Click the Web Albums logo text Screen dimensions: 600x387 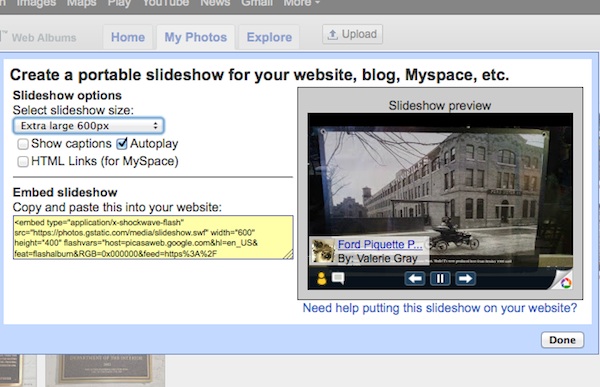(x=44, y=38)
